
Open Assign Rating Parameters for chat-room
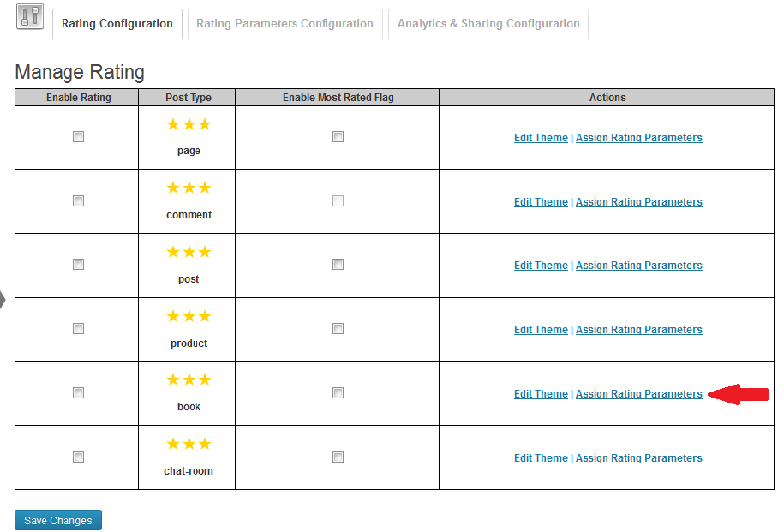639,458
